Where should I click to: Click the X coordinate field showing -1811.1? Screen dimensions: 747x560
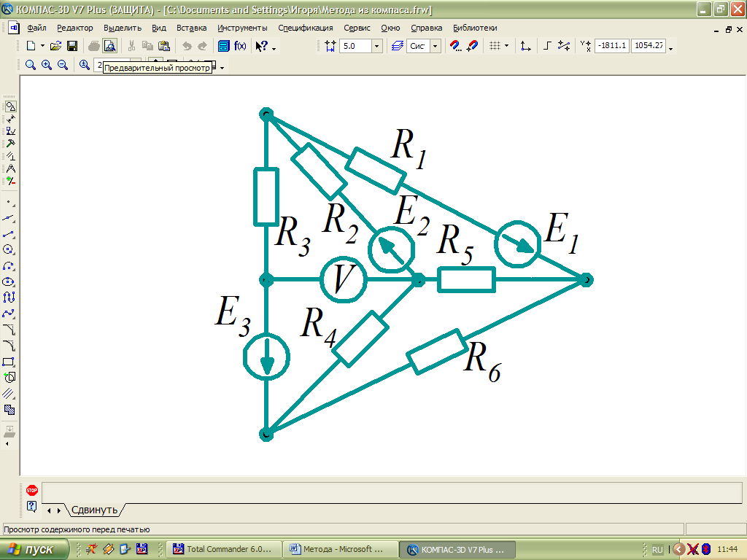[612, 46]
